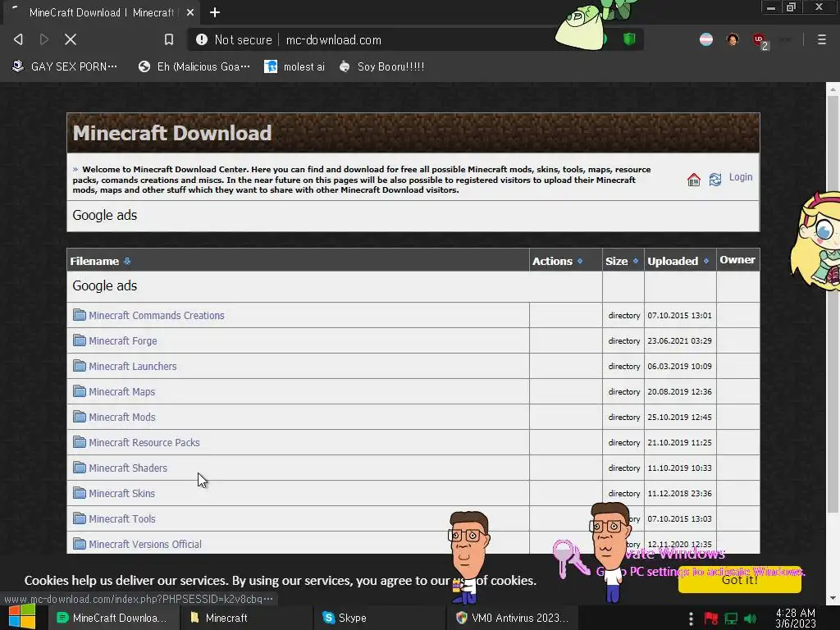The height and width of the screenshot is (630, 840).
Task: Click the folder icon for Minecraft Maps
Action: tap(80, 391)
